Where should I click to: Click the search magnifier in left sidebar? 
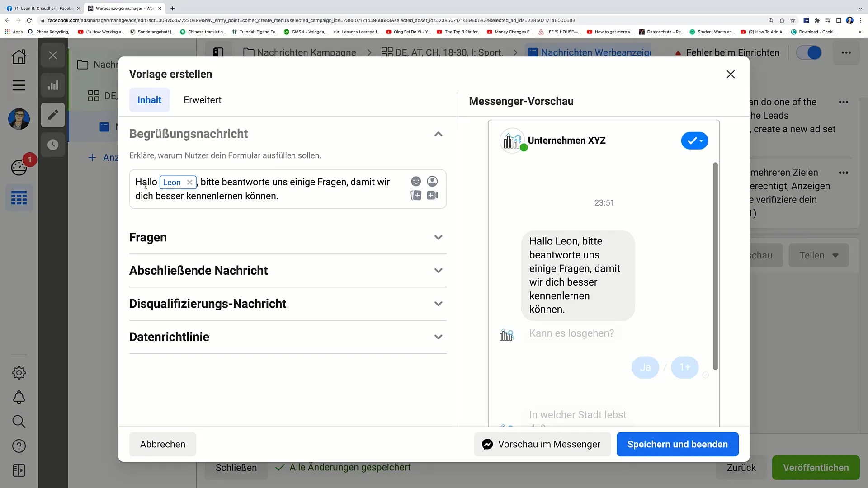coord(19,422)
